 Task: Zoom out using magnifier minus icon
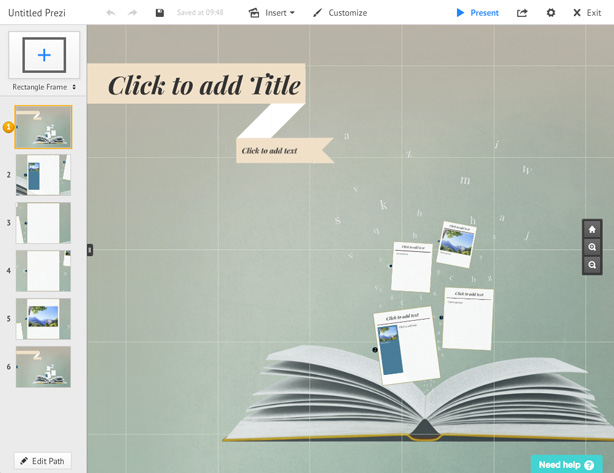point(592,265)
